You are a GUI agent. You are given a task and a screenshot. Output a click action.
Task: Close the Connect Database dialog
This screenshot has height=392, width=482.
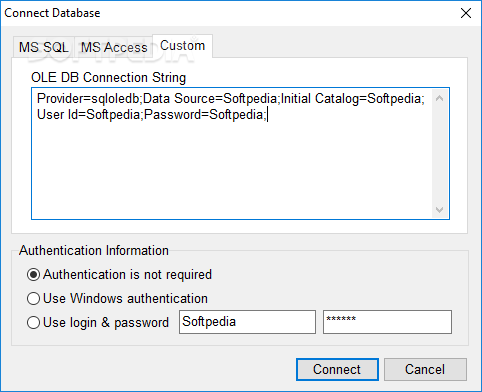(466, 13)
